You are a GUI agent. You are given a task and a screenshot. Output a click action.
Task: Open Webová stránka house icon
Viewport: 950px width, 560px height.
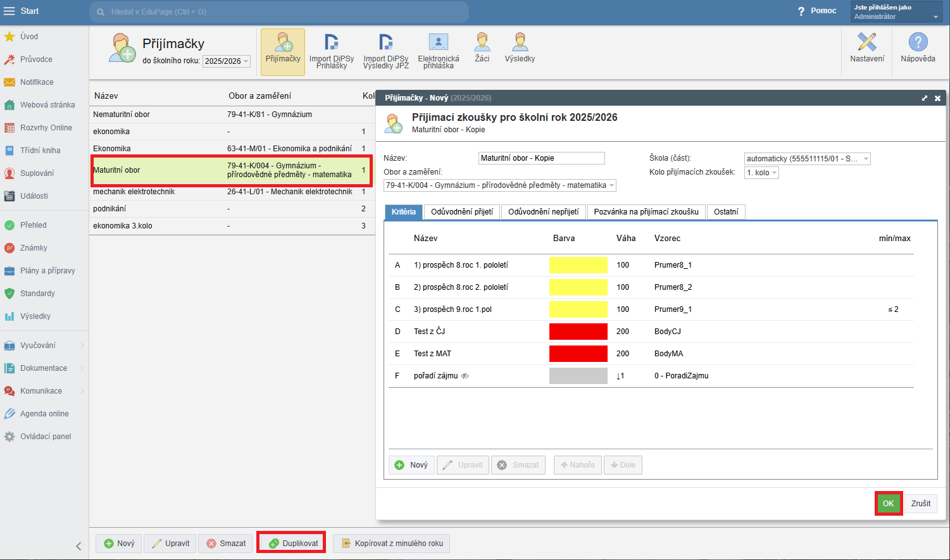coord(9,105)
